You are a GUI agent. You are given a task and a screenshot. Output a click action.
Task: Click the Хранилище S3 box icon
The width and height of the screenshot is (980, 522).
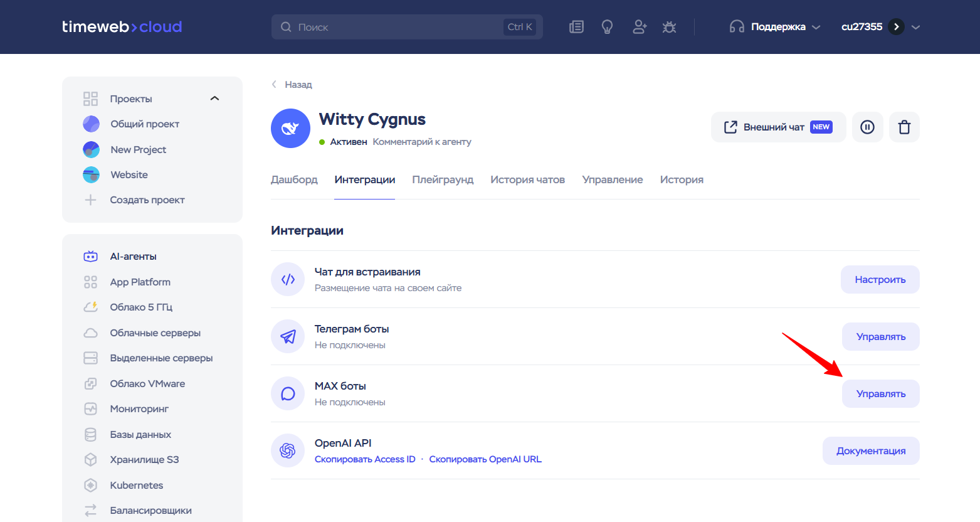point(90,460)
